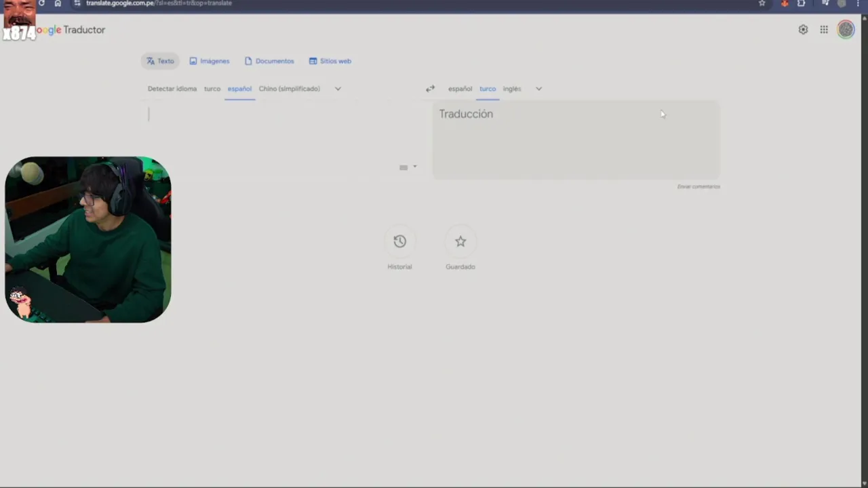Select Detectar idioma as source

[172, 89]
